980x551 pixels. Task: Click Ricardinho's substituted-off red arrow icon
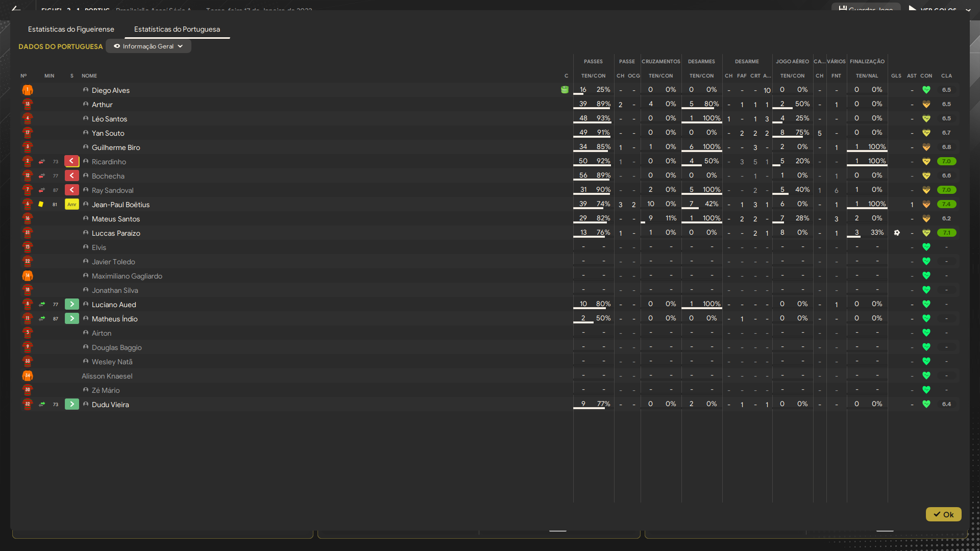72,161
